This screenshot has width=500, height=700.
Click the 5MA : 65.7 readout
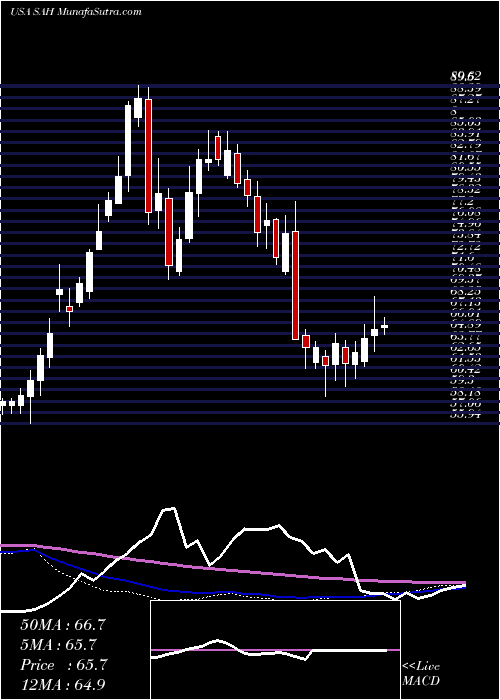point(58,645)
